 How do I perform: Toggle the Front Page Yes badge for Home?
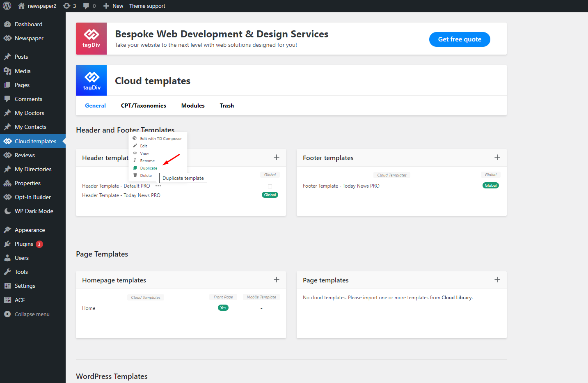coord(223,308)
